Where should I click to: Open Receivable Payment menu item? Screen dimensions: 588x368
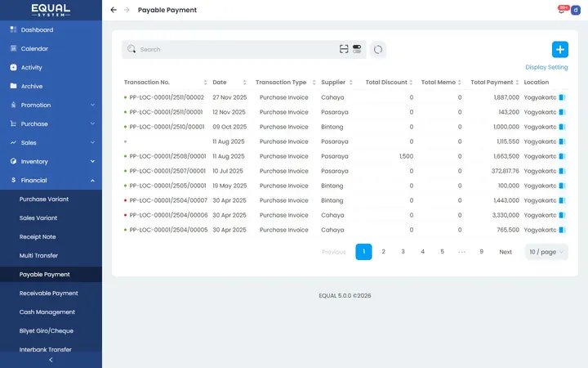(49, 293)
